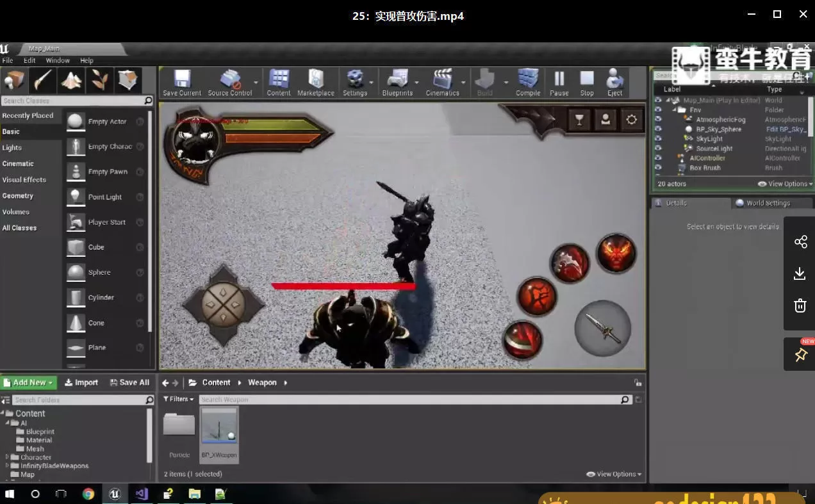Select the BP_XWeapon asset thumbnail
Image resolution: width=815 pixels, height=504 pixels.
219,426
